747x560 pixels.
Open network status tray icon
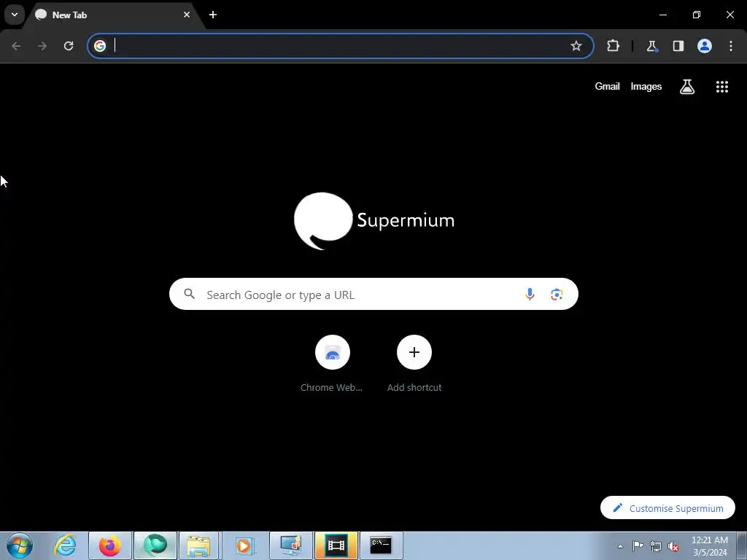pyautogui.click(x=656, y=546)
